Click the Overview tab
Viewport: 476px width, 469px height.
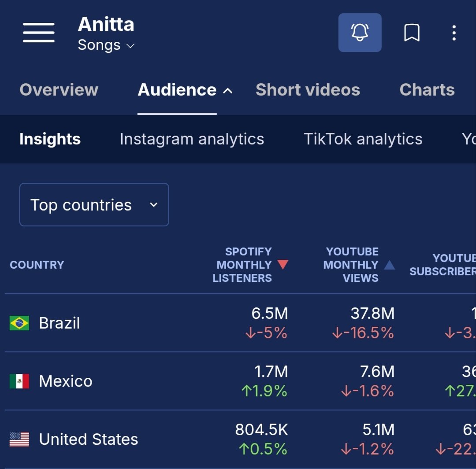click(x=59, y=90)
